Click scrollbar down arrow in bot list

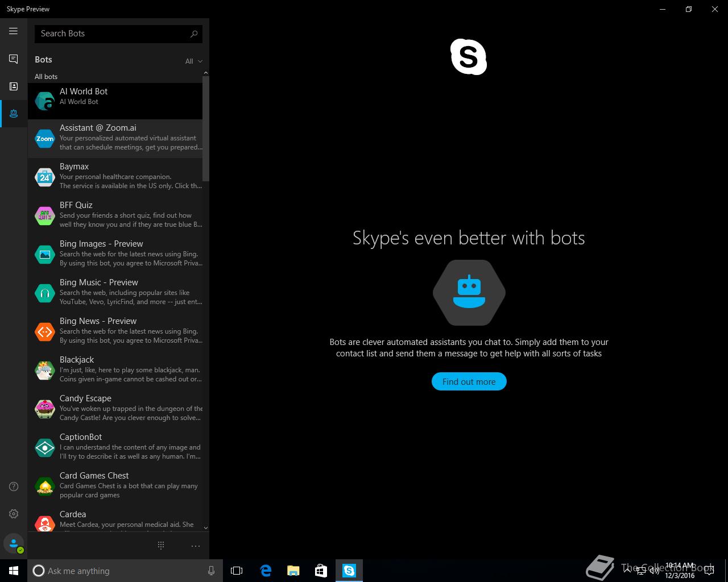tap(206, 528)
